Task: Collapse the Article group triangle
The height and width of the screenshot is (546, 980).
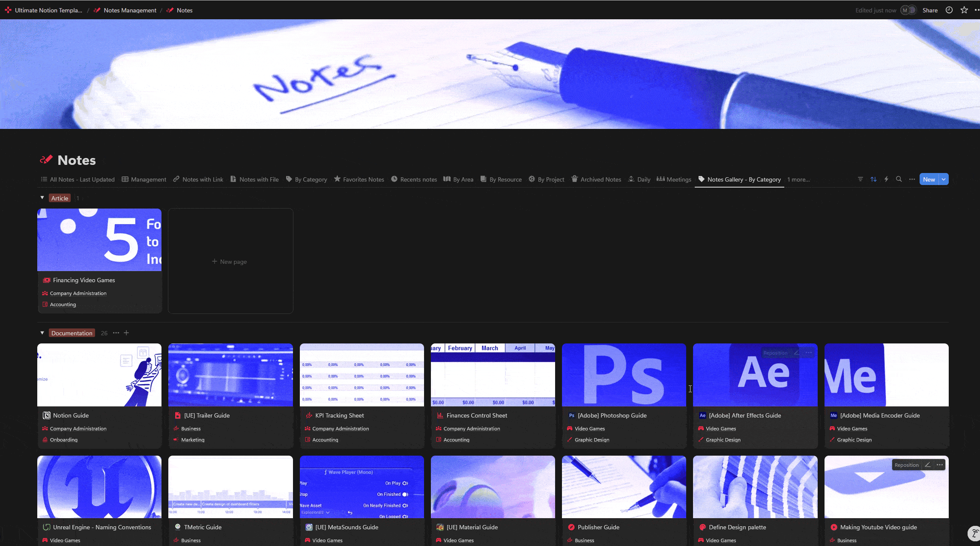Action: tap(42, 198)
